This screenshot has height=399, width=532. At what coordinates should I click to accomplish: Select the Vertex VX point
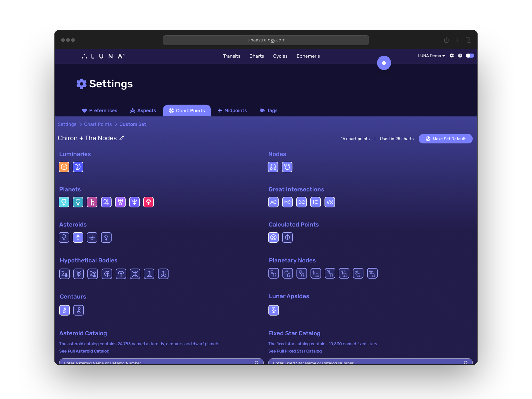click(329, 202)
